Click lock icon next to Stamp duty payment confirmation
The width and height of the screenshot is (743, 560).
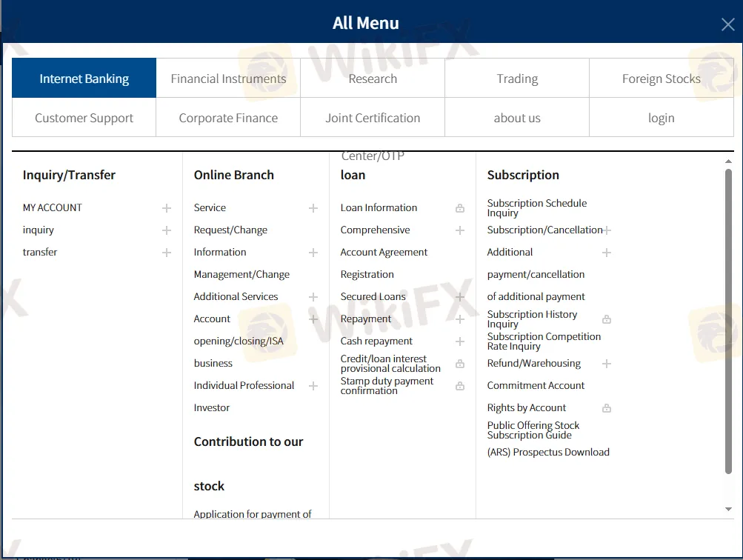coord(460,386)
